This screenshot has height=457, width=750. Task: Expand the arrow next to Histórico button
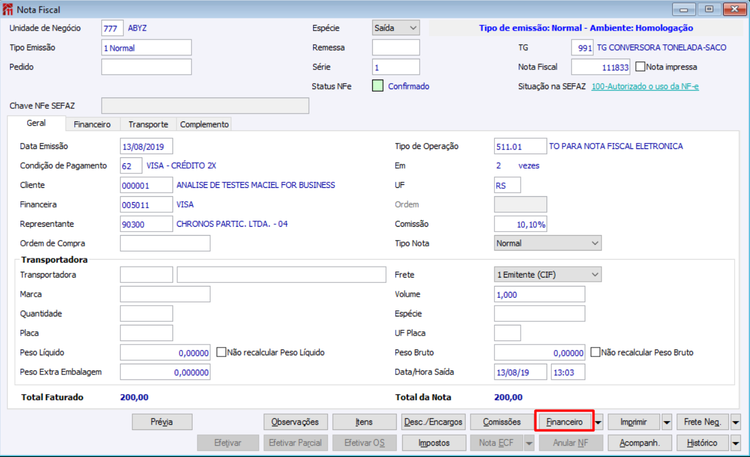(x=736, y=443)
